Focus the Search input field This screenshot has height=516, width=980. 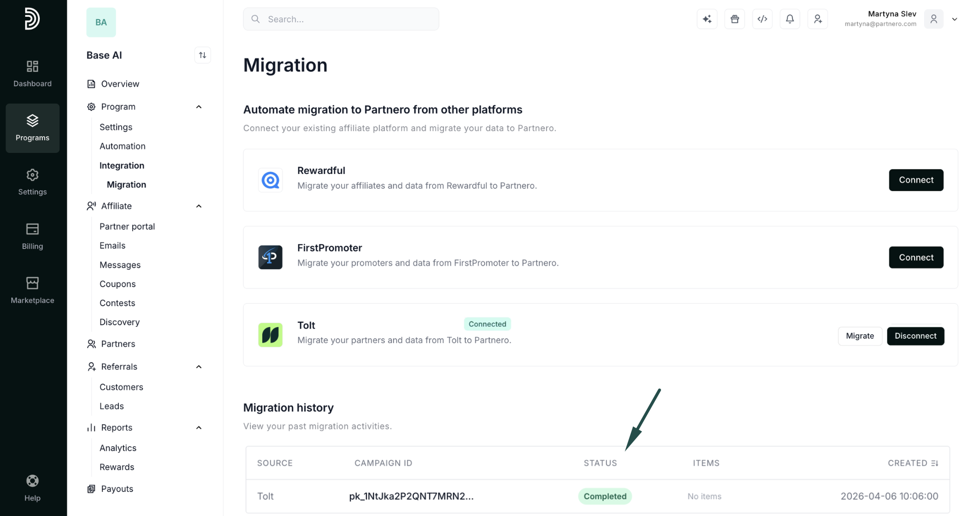[x=341, y=19]
